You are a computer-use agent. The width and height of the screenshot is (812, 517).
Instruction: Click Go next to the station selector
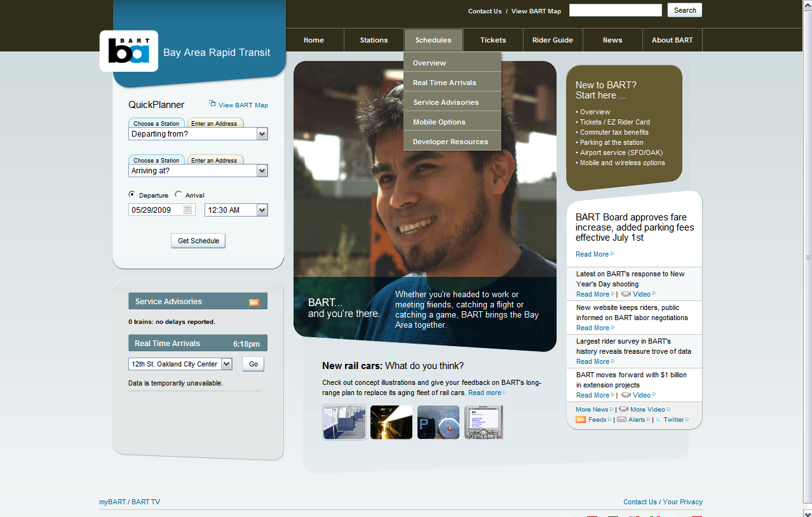coord(253,364)
